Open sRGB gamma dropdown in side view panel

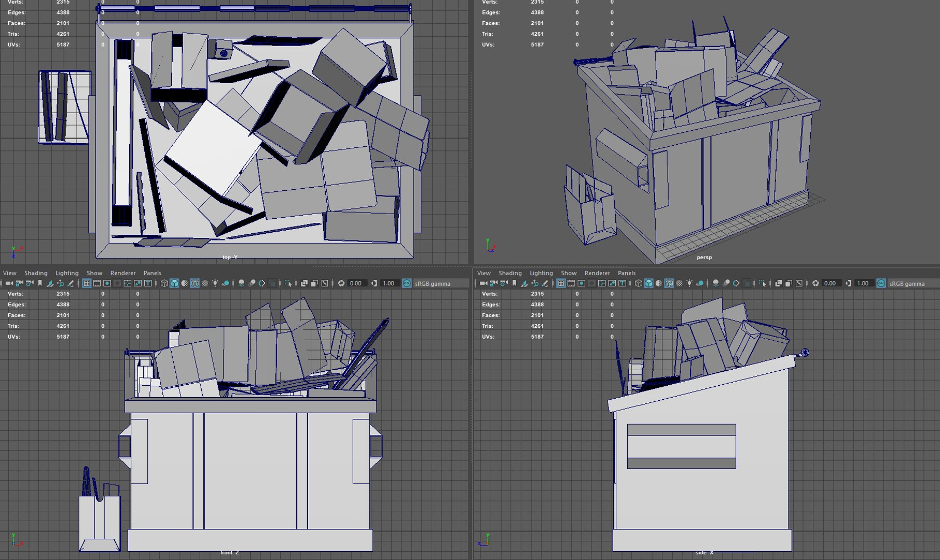pyautogui.click(x=914, y=284)
